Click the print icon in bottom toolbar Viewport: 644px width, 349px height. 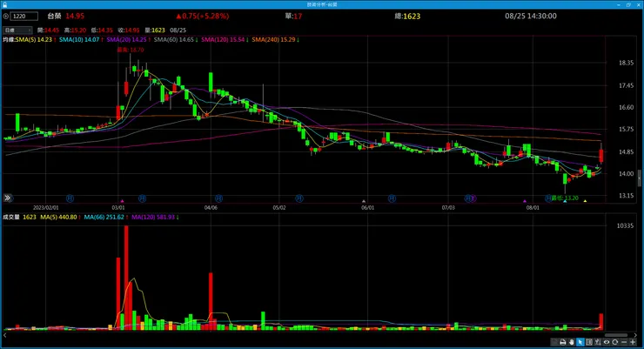pos(563,342)
